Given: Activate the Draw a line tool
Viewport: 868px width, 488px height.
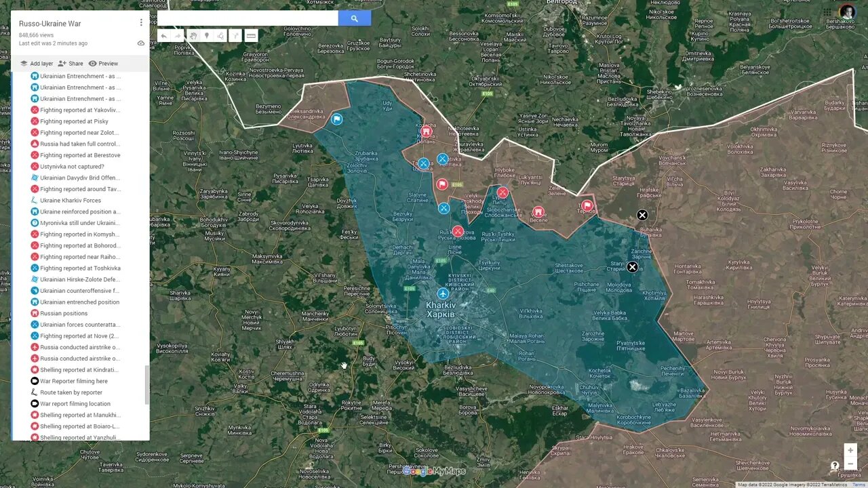Looking at the screenshot, I should [221, 36].
